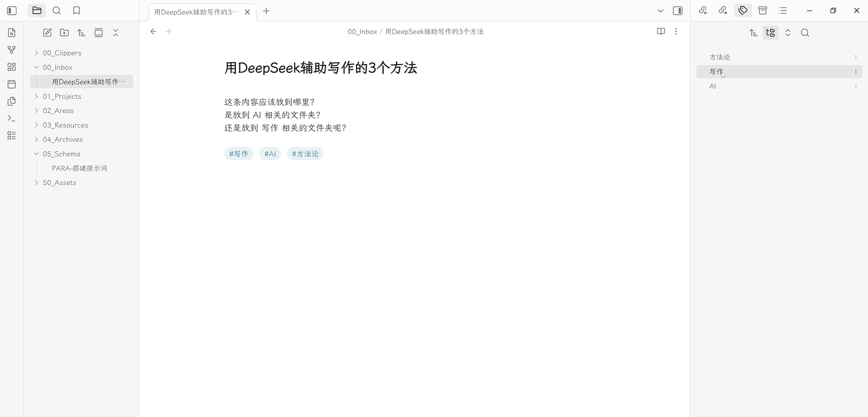Click the #写作 tag in the note
Viewport: 868px width, 417px height.
239,154
